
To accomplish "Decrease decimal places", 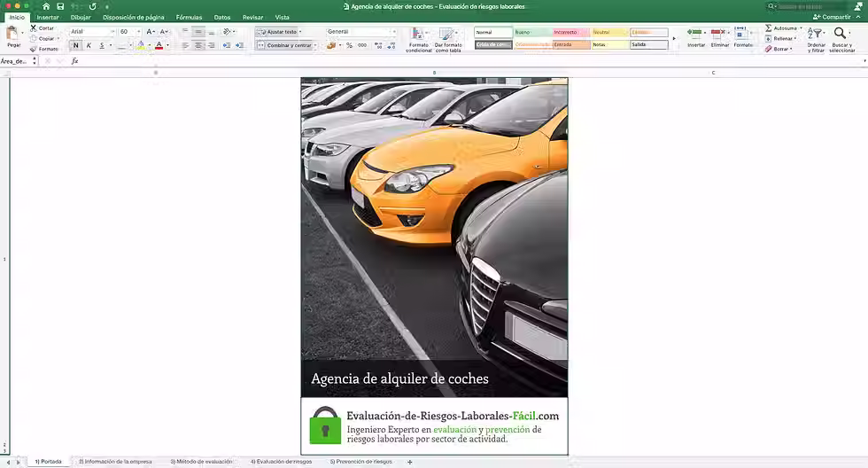I will click(391, 45).
